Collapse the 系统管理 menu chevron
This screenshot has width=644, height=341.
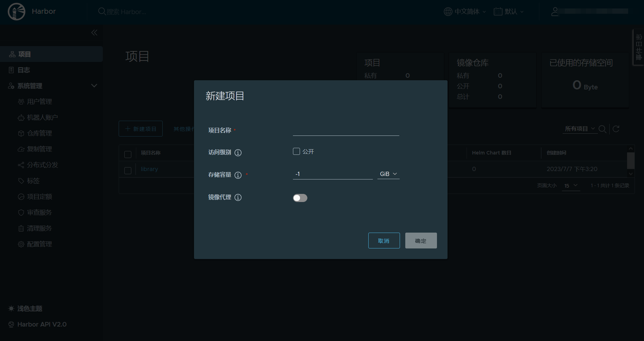pos(94,86)
